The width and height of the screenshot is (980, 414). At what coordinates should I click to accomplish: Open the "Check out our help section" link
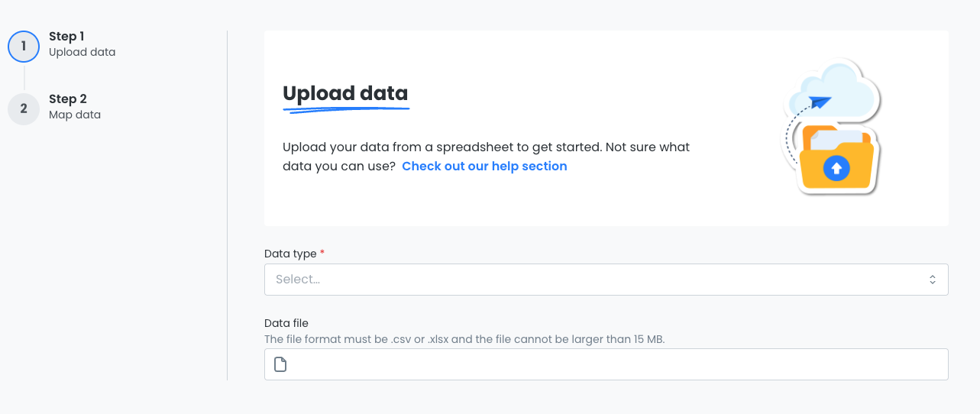[484, 166]
